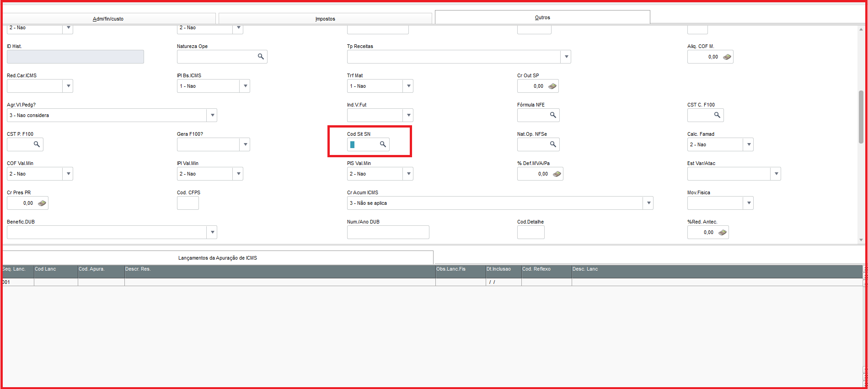868x389 pixels.
Task: Open lookup search for CST C. F100
Action: [717, 115]
